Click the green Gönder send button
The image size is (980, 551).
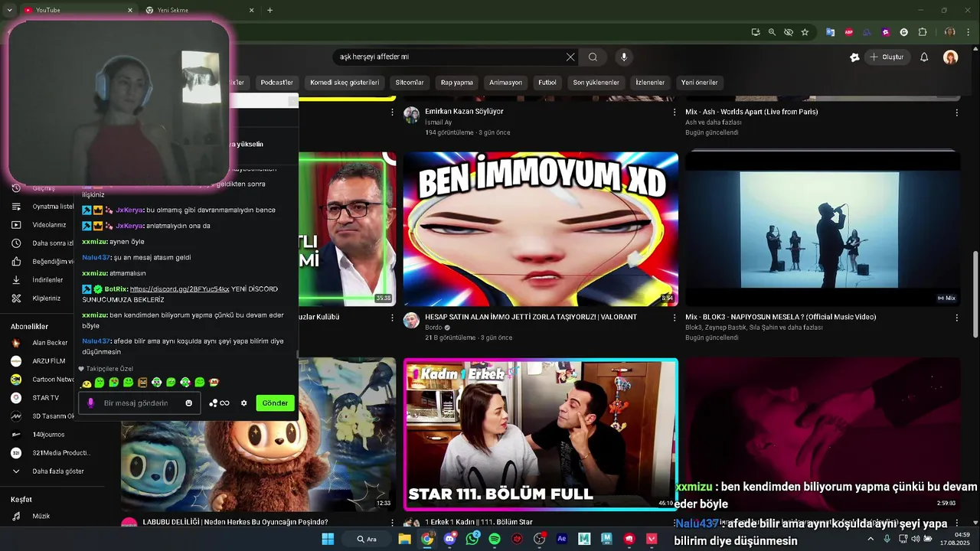coord(275,403)
